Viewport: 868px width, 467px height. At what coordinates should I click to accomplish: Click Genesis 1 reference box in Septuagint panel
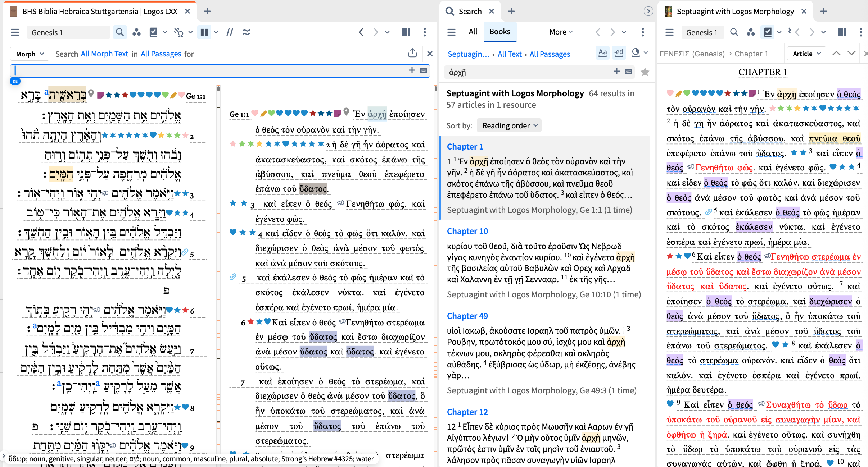pyautogui.click(x=702, y=32)
